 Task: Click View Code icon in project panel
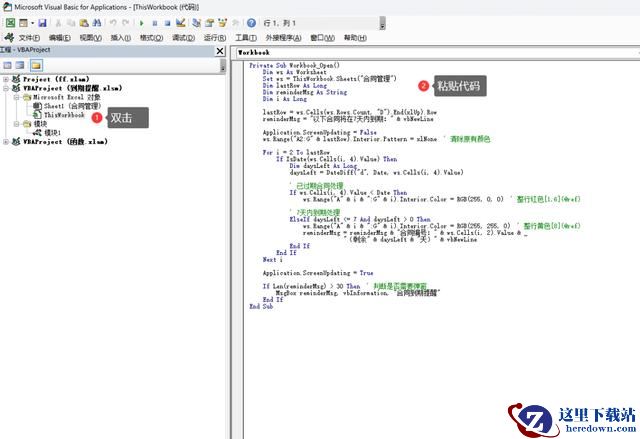click(x=7, y=65)
